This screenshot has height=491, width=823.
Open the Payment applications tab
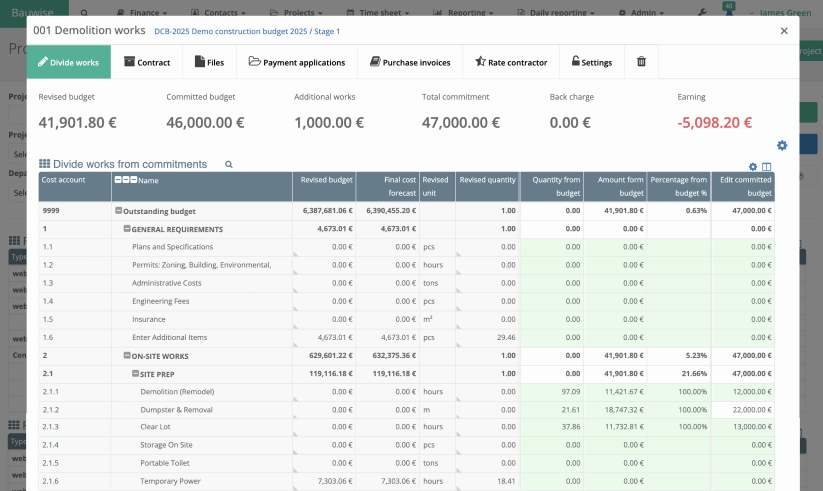pyautogui.click(x=297, y=62)
